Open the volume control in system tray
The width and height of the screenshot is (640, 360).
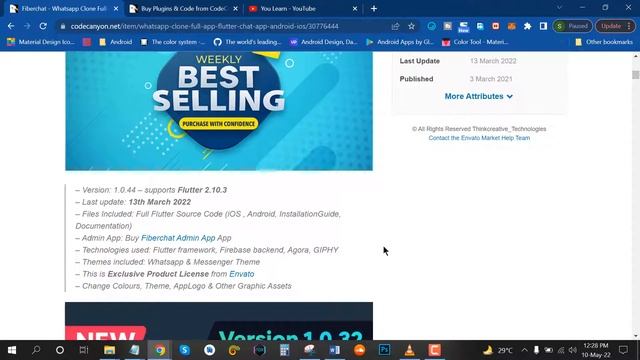coord(573,350)
